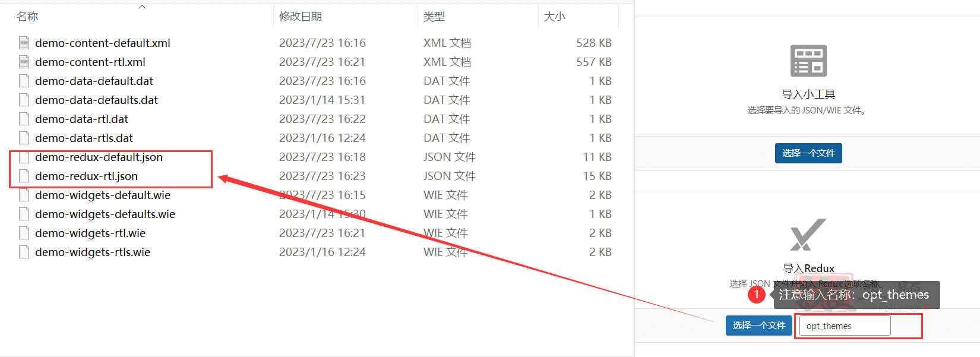Select file demo-widgets-defaults.wie
Screen dimensions: 980x357
click(105, 214)
